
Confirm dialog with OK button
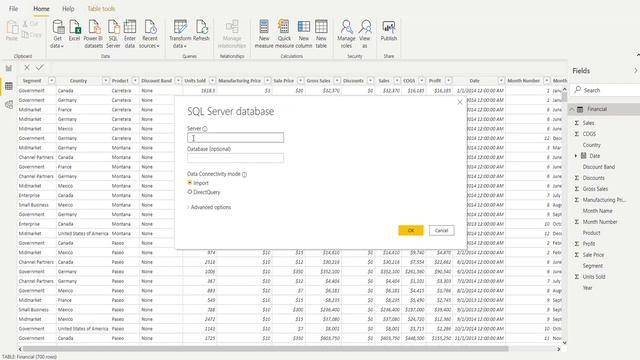(x=411, y=231)
